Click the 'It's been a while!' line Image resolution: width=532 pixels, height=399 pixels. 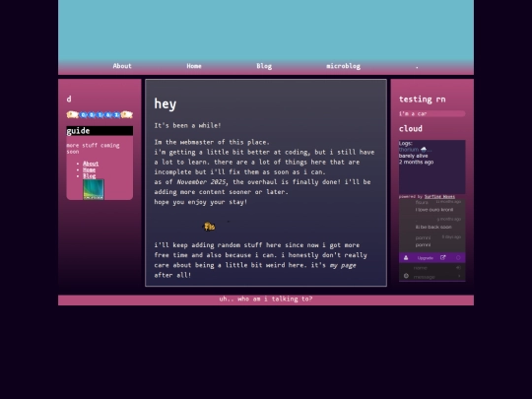(x=187, y=125)
